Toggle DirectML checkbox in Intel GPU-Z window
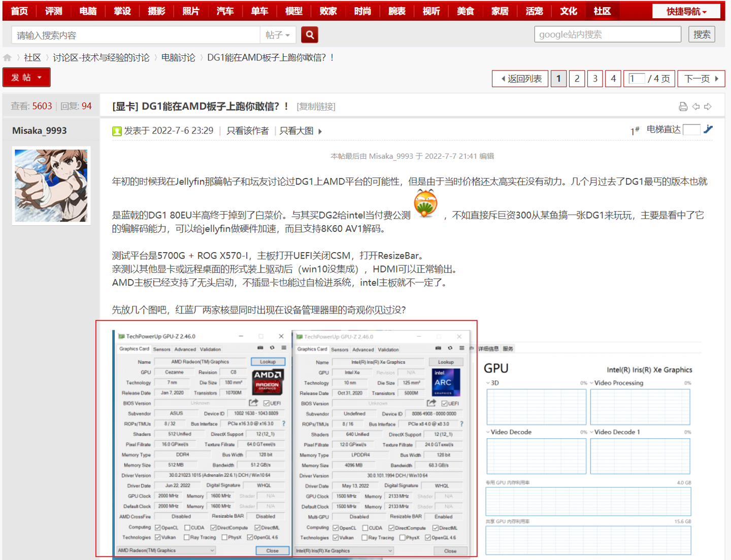Viewport: 731px width, 560px height. (x=436, y=528)
